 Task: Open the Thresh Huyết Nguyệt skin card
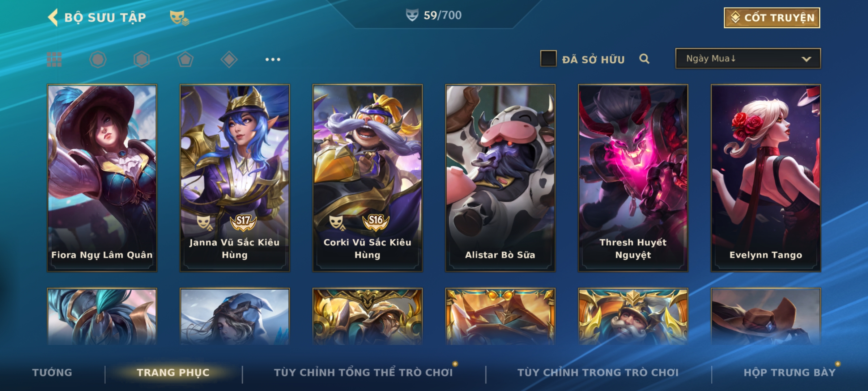633,178
